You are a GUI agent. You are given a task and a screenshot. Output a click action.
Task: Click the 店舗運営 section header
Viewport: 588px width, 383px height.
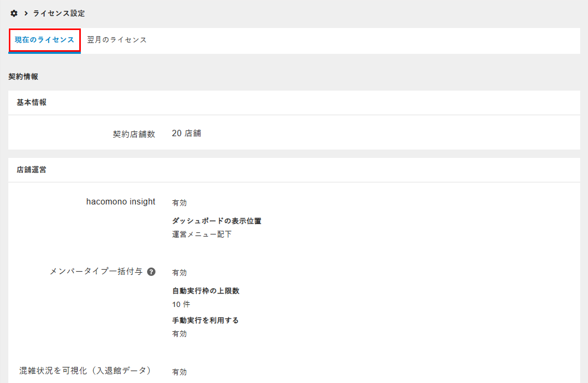tap(32, 169)
